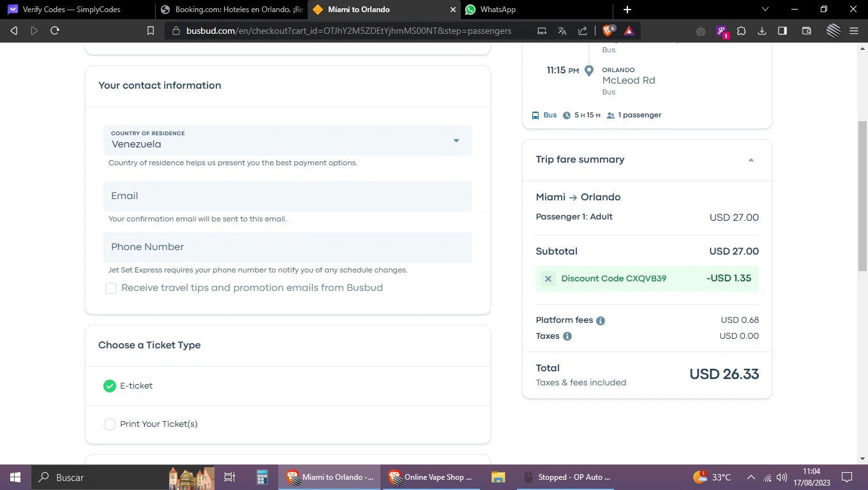The height and width of the screenshot is (490, 868).
Task: Click the Phone Number input field
Action: (x=288, y=248)
